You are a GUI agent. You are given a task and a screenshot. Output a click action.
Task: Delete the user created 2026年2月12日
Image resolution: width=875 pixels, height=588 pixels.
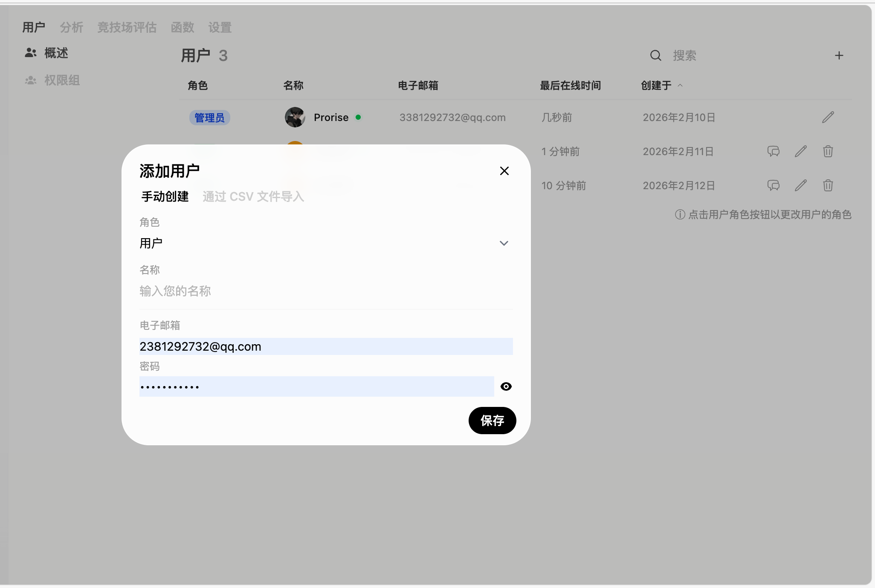828,185
